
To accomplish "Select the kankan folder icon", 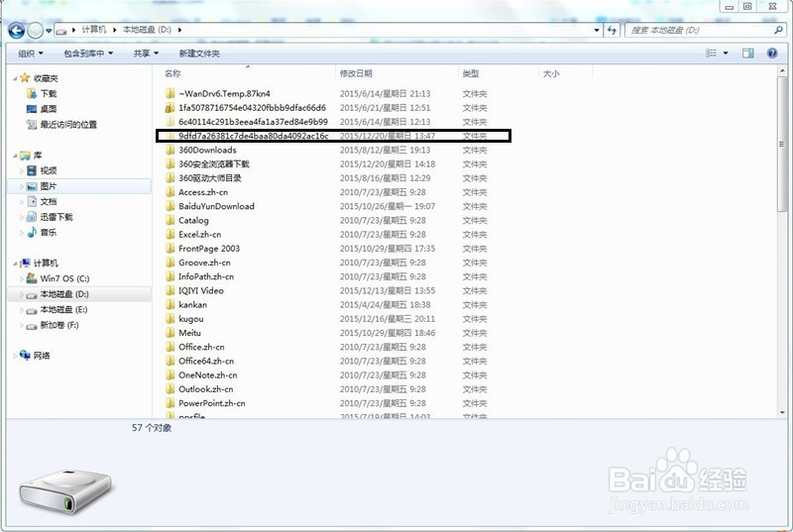I will coord(170,305).
